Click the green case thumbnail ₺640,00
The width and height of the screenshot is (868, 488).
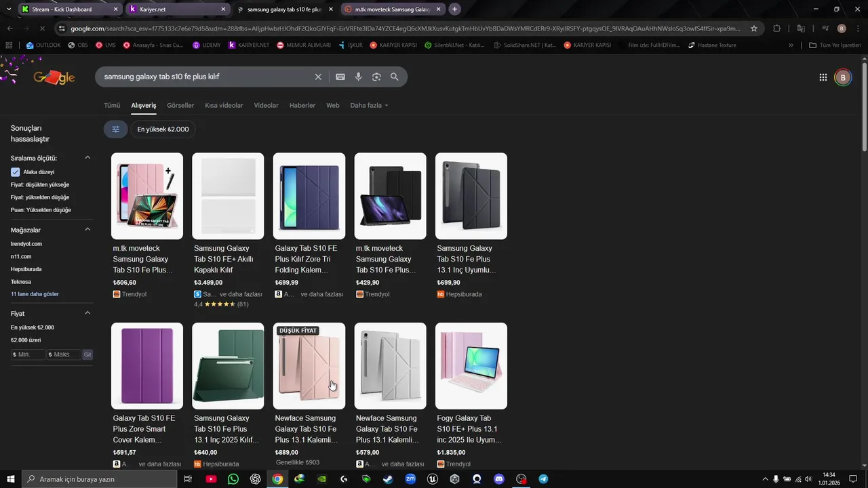[x=228, y=366]
